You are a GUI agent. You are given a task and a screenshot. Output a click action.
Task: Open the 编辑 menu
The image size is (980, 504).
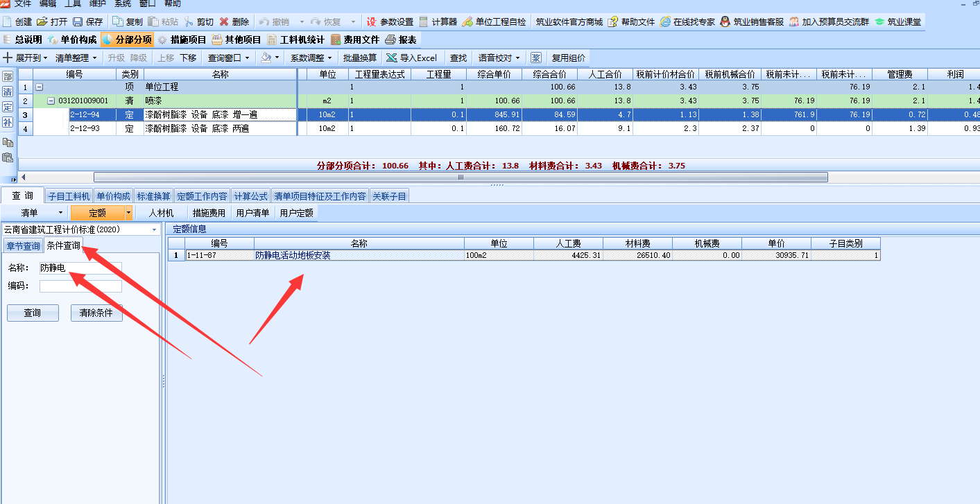point(48,3)
